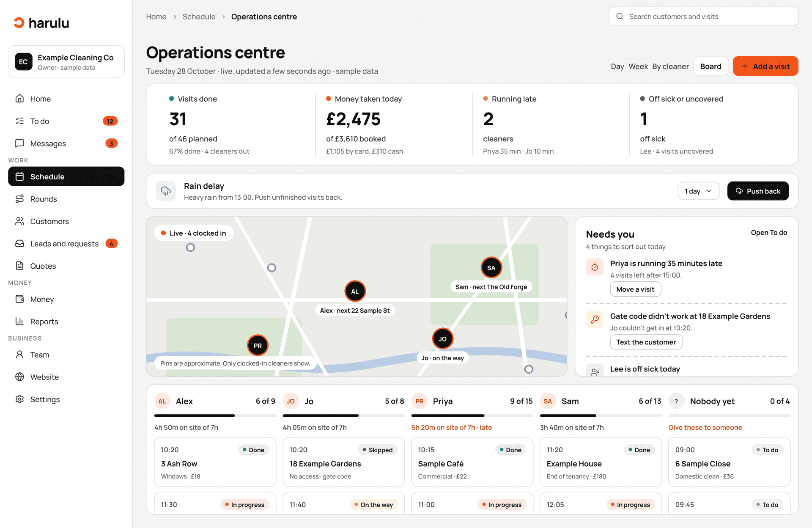The image size is (812, 528).
Task: Go to Home breadcrumb link
Action: (156, 16)
